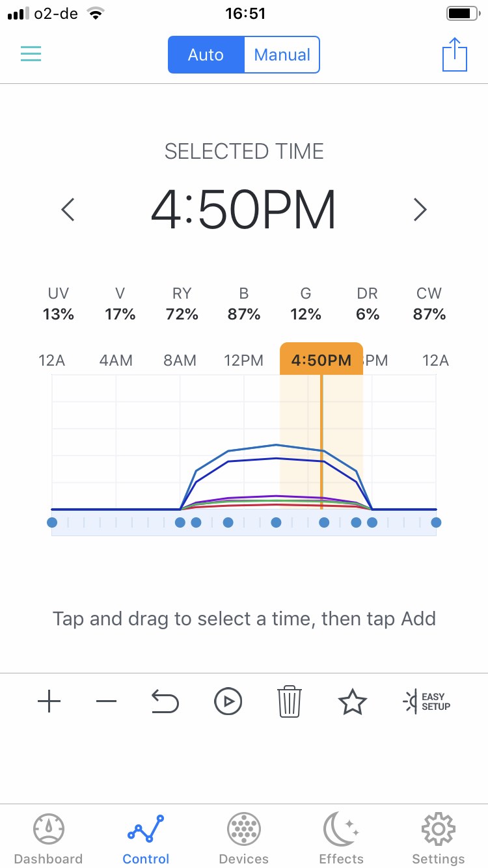Tap the share export icon
Image resolution: width=488 pixels, height=868 pixels.
tap(455, 55)
